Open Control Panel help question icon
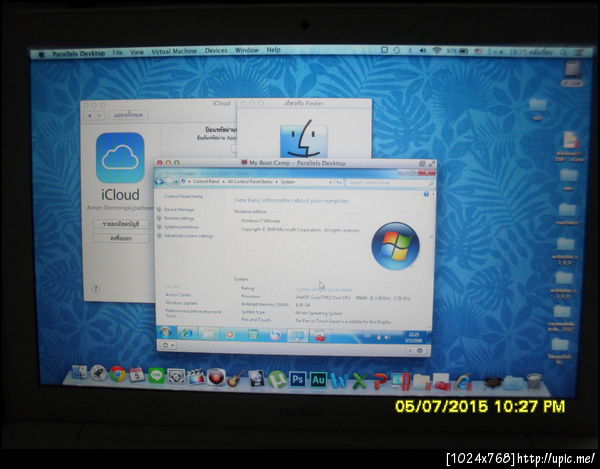This screenshot has width=600, height=469. (x=426, y=195)
